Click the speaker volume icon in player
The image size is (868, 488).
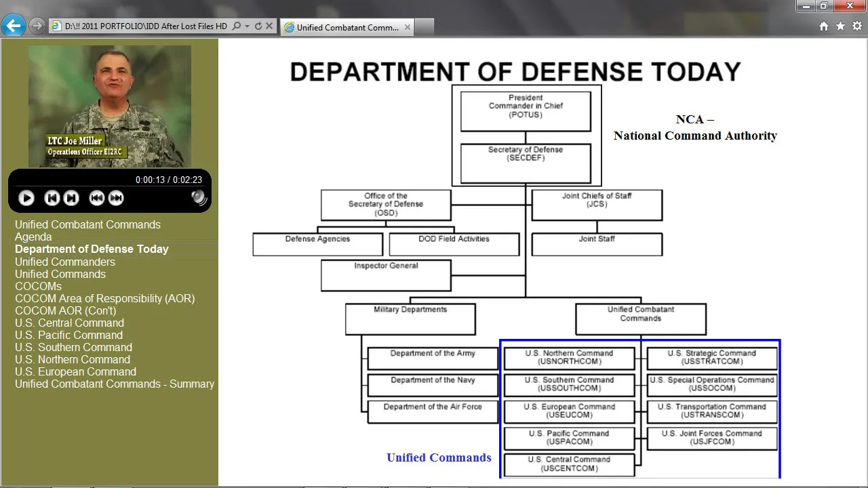pos(199,197)
